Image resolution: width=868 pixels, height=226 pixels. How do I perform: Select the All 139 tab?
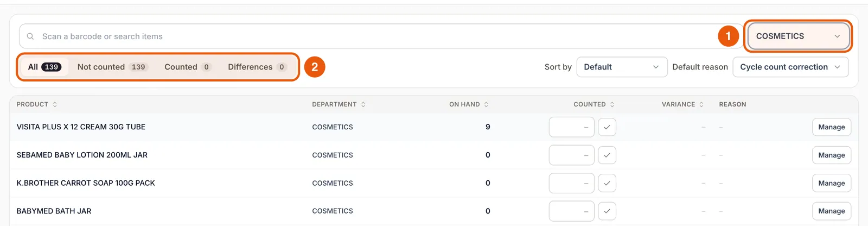coord(44,67)
